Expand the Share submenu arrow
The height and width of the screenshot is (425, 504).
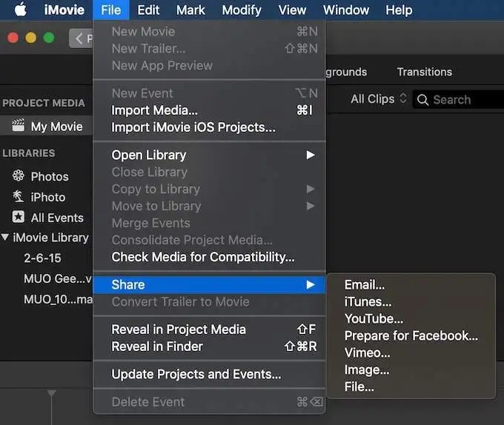point(310,285)
